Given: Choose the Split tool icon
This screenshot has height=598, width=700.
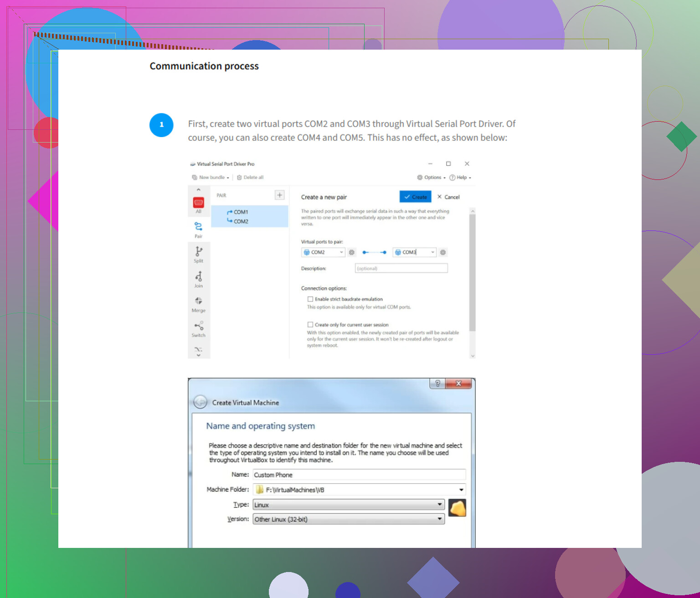Looking at the screenshot, I should pos(198,252).
